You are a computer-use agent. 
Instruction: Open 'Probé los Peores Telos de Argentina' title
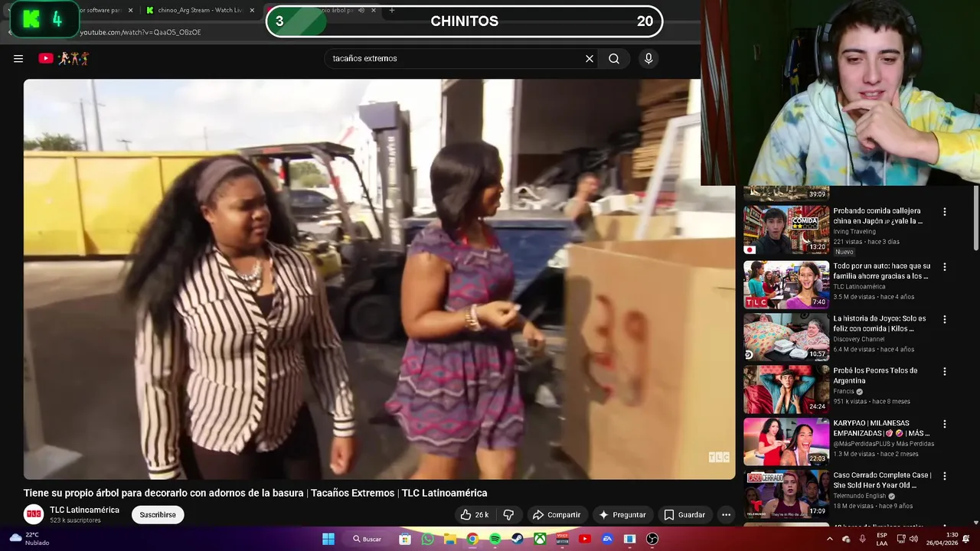coord(875,375)
